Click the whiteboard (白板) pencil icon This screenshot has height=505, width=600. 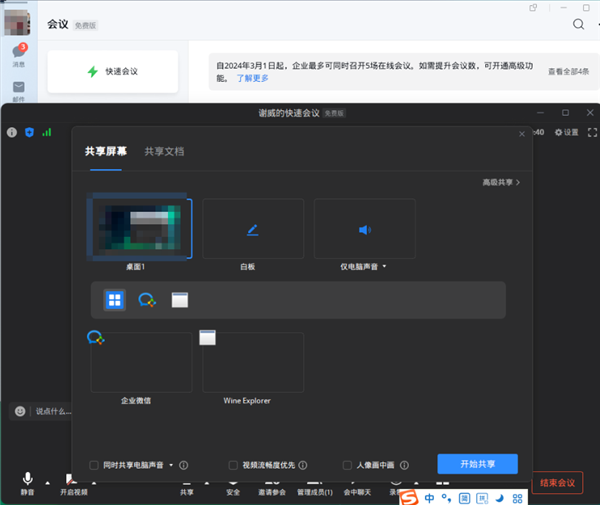pos(252,230)
